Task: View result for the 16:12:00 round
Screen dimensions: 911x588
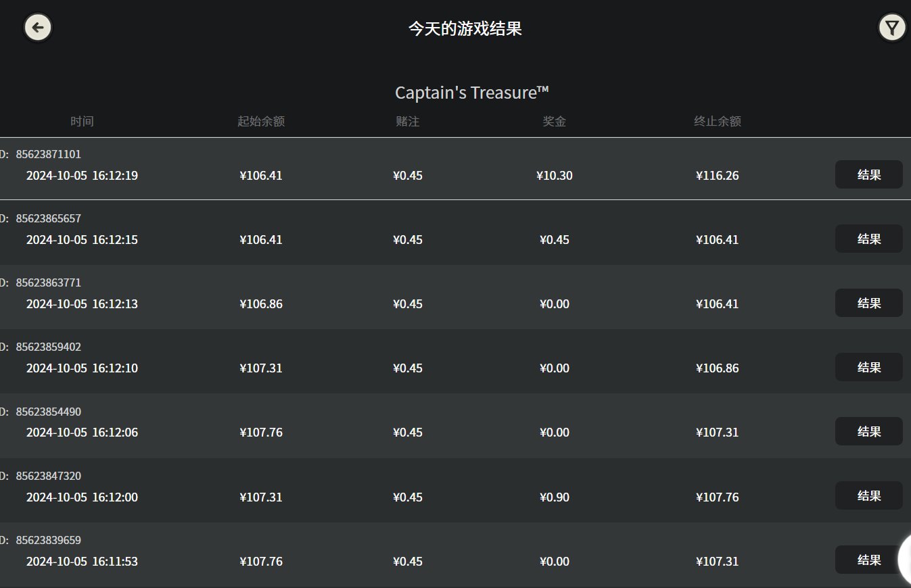Action: tap(868, 495)
